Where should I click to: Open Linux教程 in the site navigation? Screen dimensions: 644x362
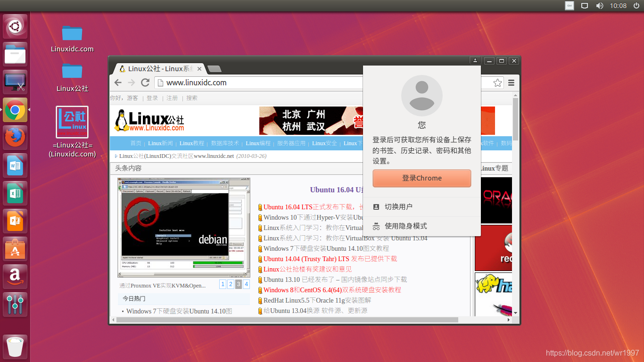[192, 143]
